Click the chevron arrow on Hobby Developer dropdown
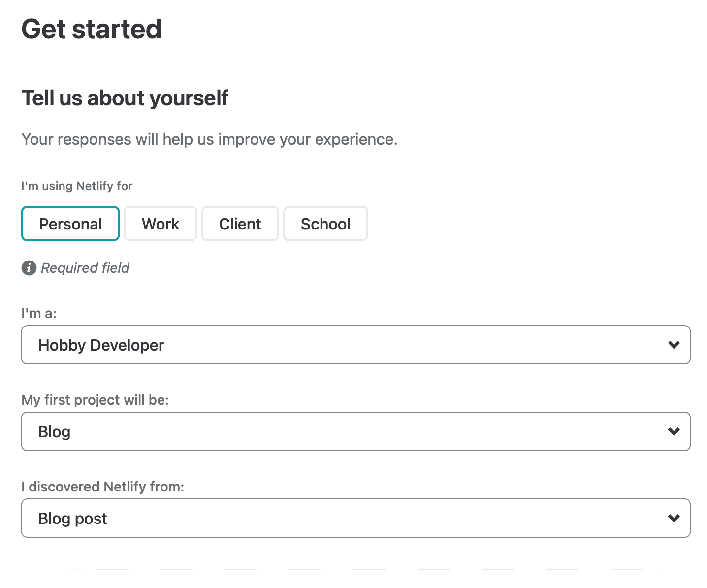This screenshot has width=707, height=588. tap(674, 345)
